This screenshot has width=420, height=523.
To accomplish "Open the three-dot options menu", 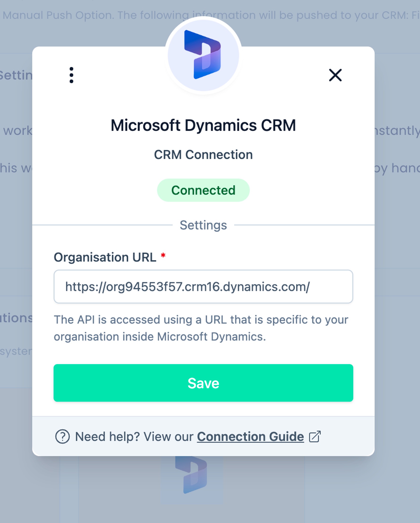I will coord(71,75).
